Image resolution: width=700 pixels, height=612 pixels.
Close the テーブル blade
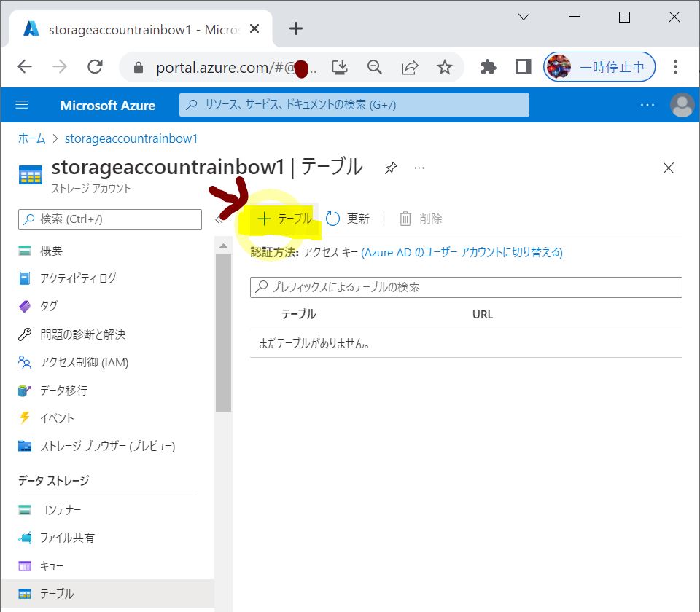669,168
